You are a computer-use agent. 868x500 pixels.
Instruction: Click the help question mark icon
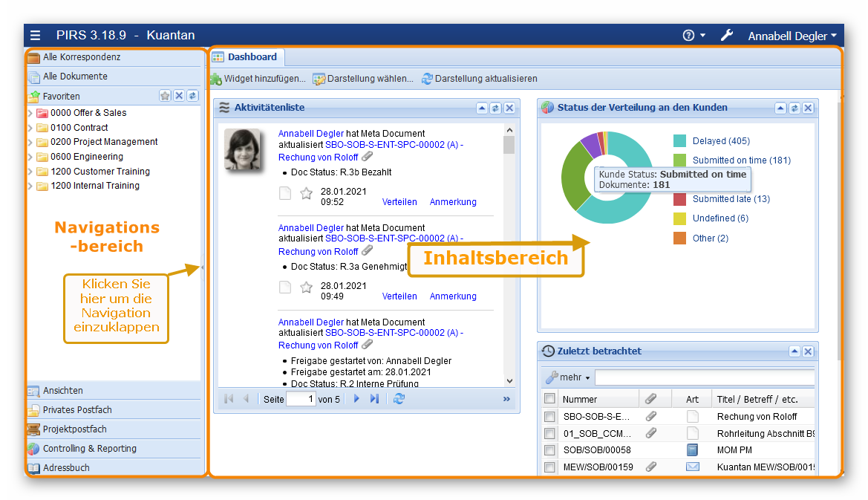pyautogui.click(x=688, y=36)
